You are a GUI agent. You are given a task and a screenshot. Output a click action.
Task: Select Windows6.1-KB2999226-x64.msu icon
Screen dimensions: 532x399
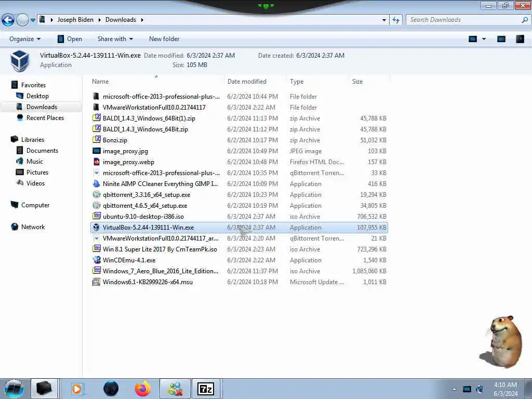[x=96, y=282]
